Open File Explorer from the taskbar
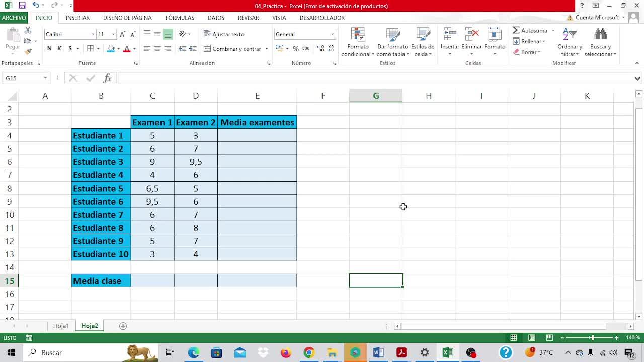 pos(332,352)
